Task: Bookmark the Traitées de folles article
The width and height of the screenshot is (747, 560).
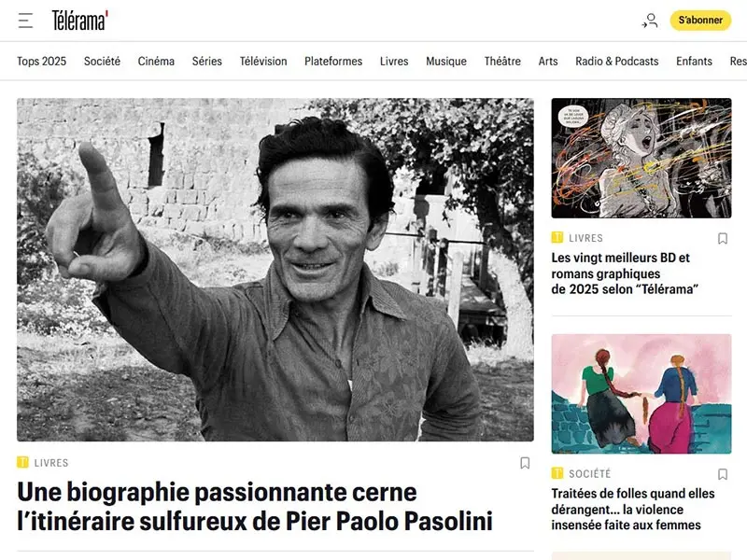Action: point(722,474)
